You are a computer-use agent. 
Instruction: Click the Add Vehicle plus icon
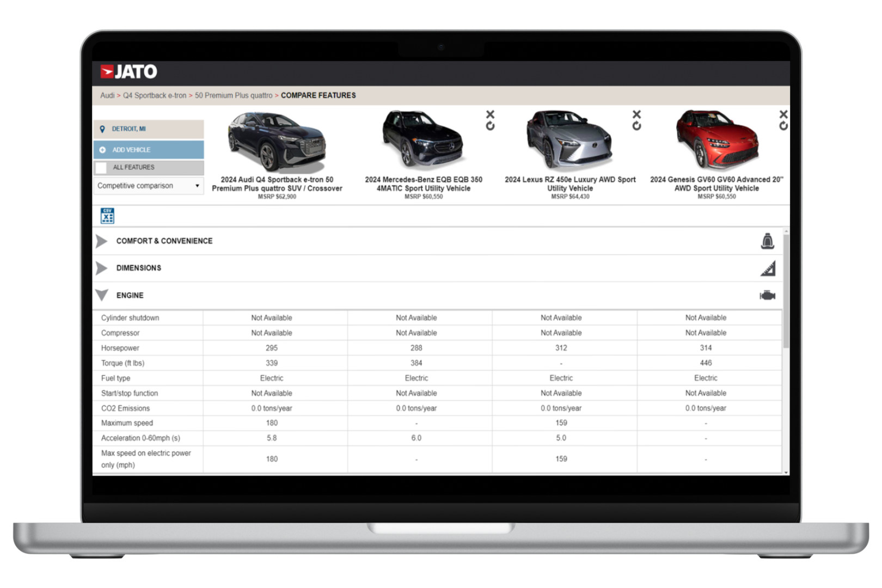pyautogui.click(x=102, y=150)
